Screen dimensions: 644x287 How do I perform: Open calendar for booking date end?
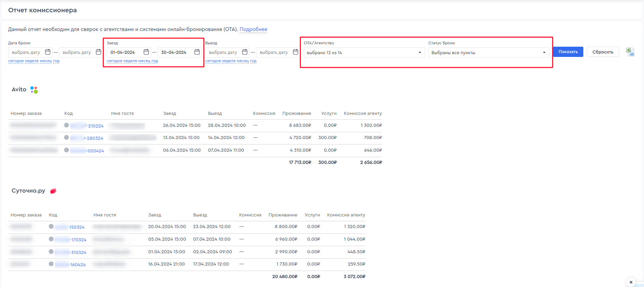click(x=99, y=52)
